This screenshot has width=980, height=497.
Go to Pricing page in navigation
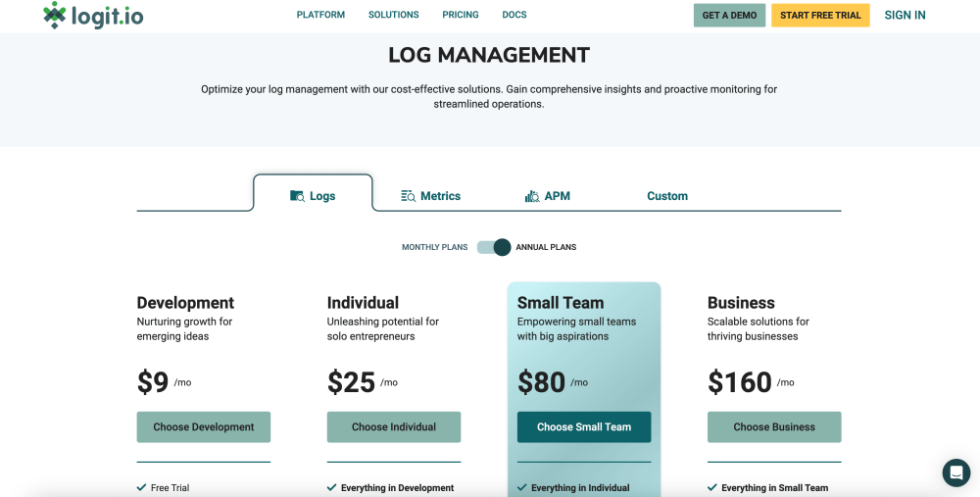point(461,15)
